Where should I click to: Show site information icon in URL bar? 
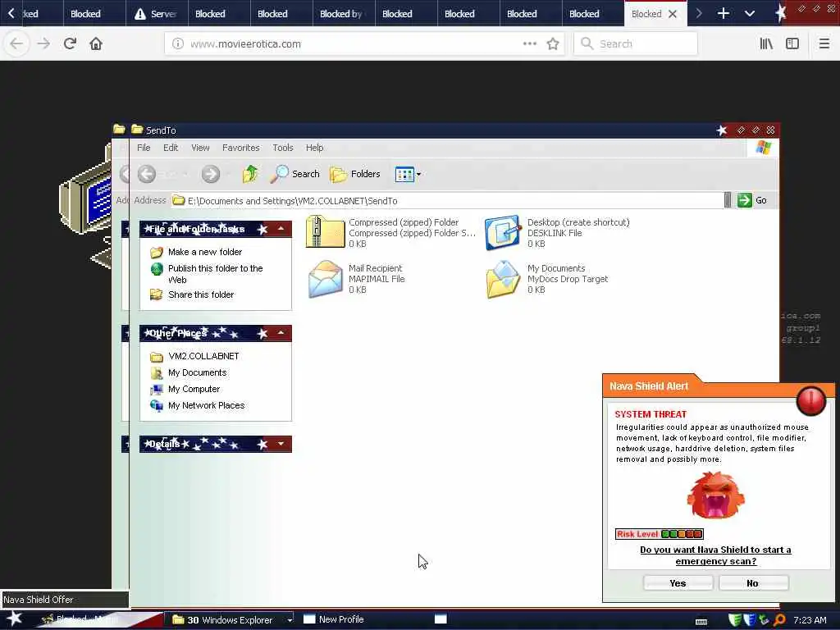178,44
